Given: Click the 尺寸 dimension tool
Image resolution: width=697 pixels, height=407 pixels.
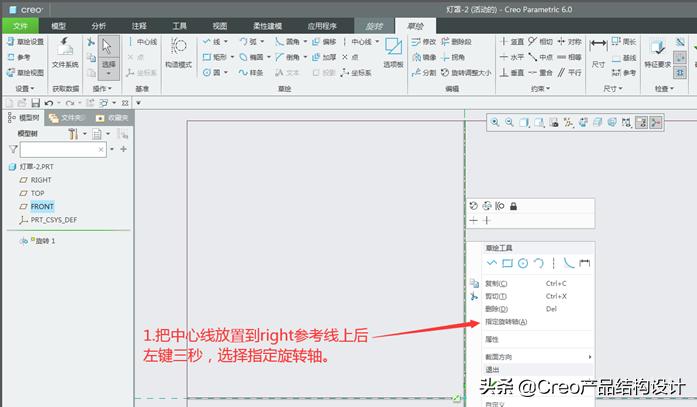Looking at the screenshot, I should coord(598,52).
